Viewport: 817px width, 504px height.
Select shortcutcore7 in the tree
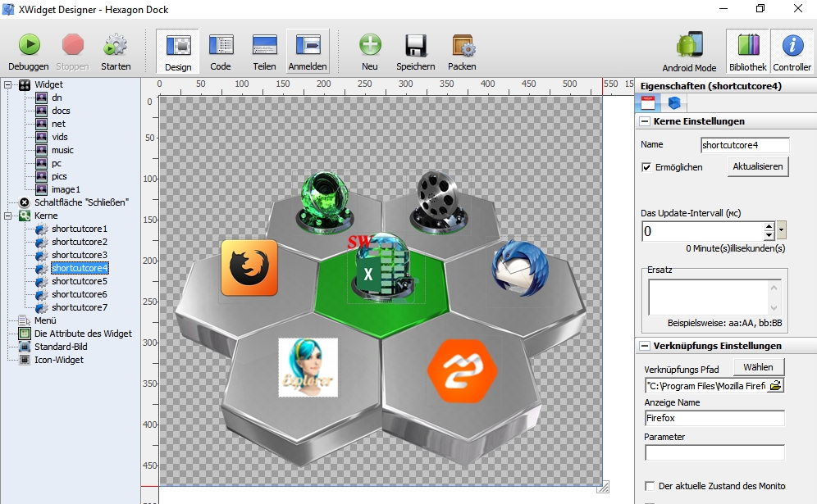point(80,307)
